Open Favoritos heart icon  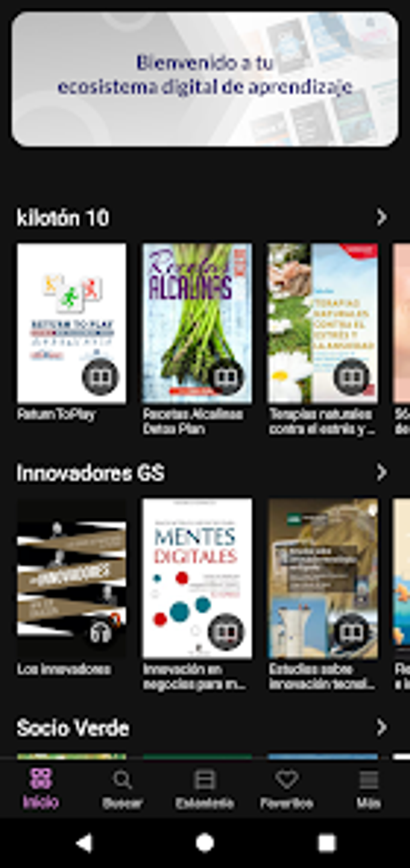287,779
